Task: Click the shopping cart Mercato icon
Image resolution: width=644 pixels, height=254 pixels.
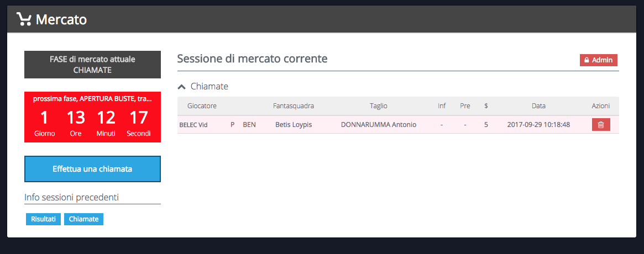Action: (24, 19)
